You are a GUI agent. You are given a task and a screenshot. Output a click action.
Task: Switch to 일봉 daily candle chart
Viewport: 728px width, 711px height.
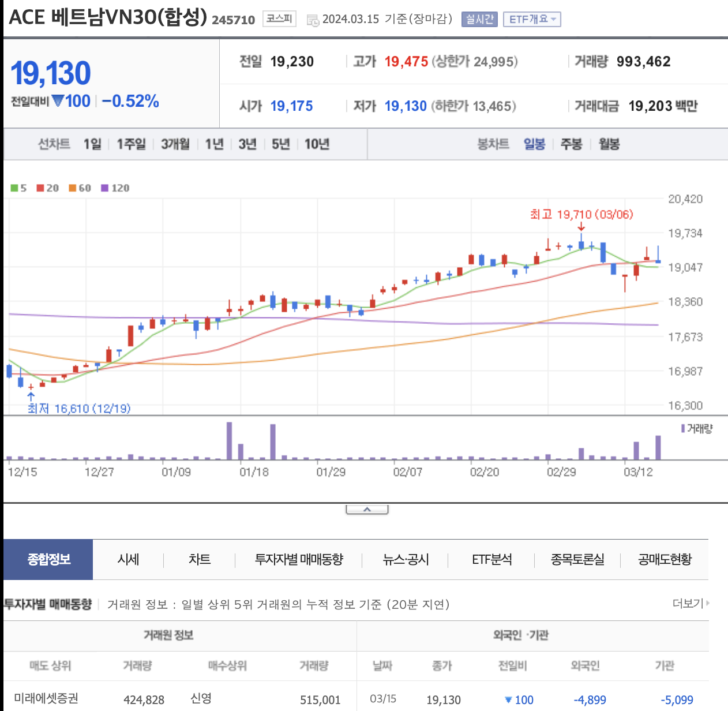pos(534,144)
